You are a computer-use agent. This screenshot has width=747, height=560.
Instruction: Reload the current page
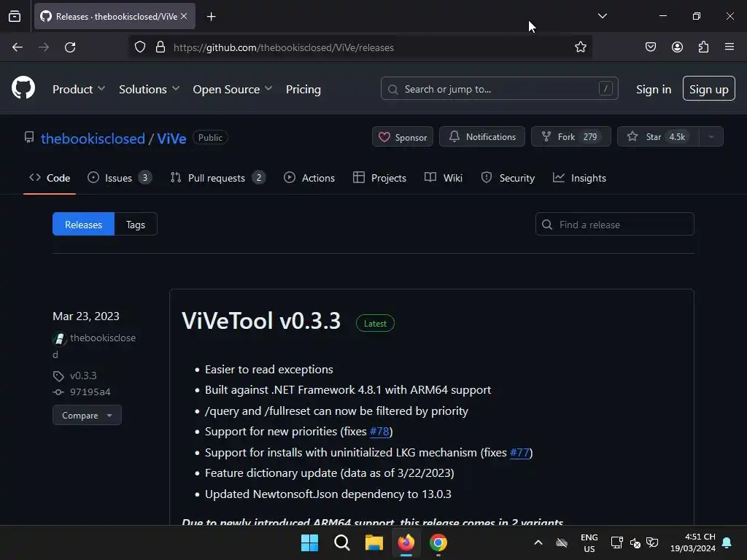click(x=70, y=47)
